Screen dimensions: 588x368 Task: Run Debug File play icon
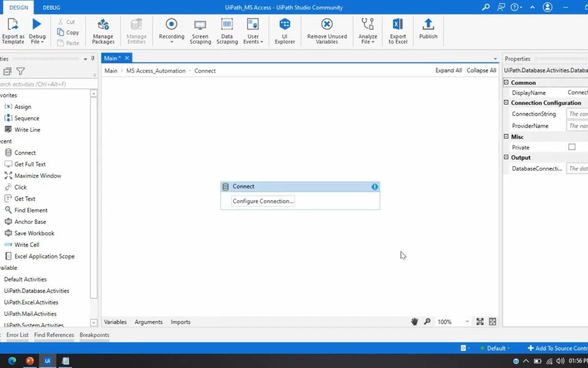point(37,24)
